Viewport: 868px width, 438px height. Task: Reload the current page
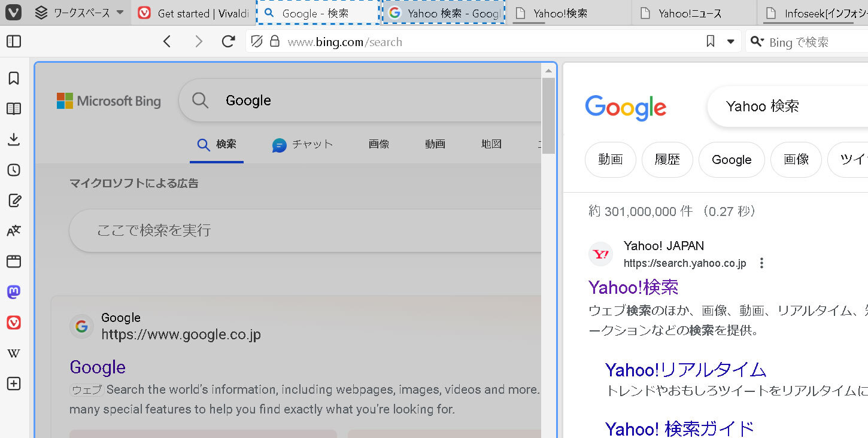point(228,41)
